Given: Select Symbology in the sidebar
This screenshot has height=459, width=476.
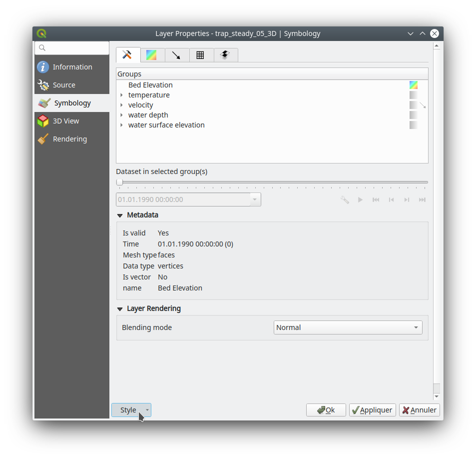Looking at the screenshot, I should tap(72, 103).
